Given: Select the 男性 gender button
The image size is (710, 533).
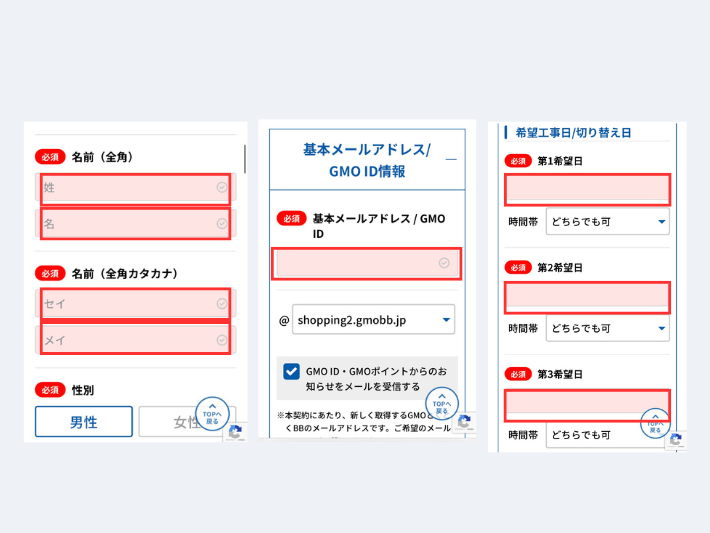Looking at the screenshot, I should click(x=84, y=422).
